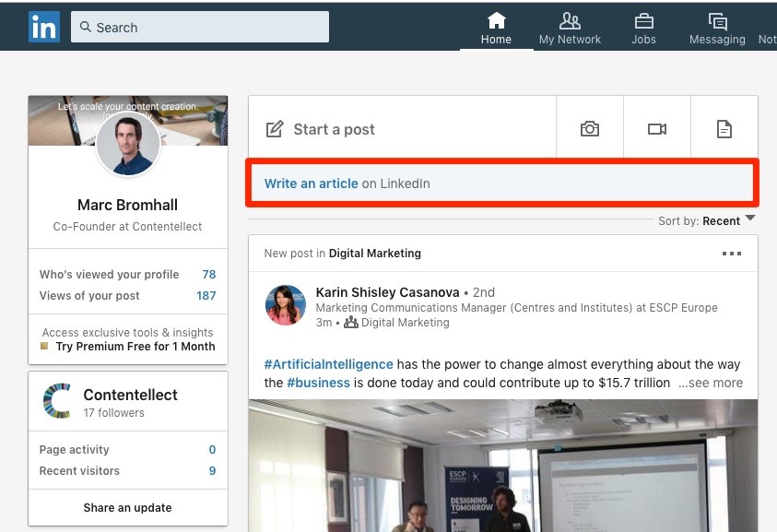The image size is (777, 532).
Task: Click the Contentellect company logo
Action: pos(56,400)
